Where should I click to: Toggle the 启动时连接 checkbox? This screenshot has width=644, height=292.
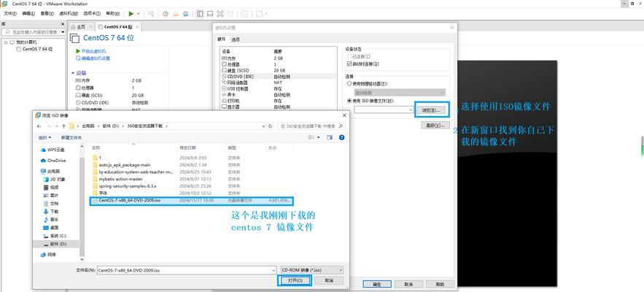tap(349, 64)
